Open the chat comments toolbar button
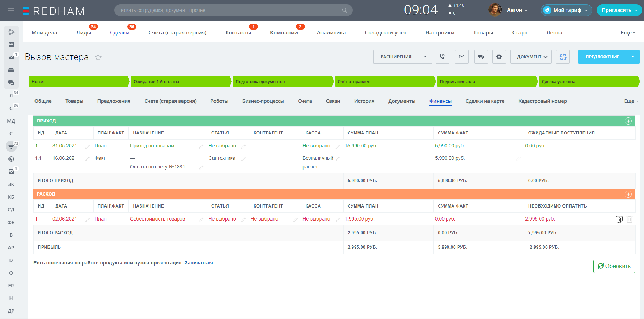 pos(481,57)
